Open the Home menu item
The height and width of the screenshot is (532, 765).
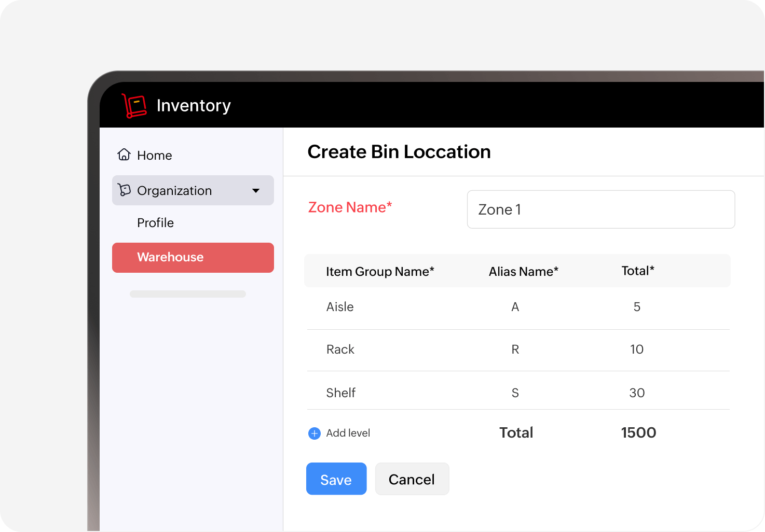coord(154,156)
